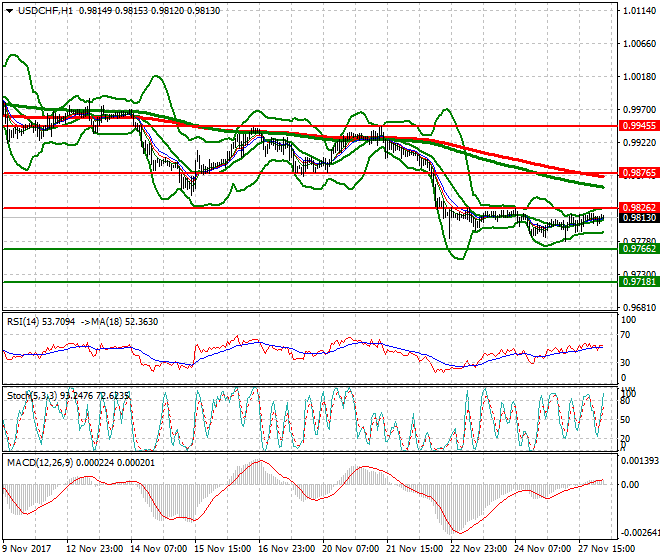Click the Stoch(5,3,3) indicator label
660x560 pixels.
[x=30, y=396]
